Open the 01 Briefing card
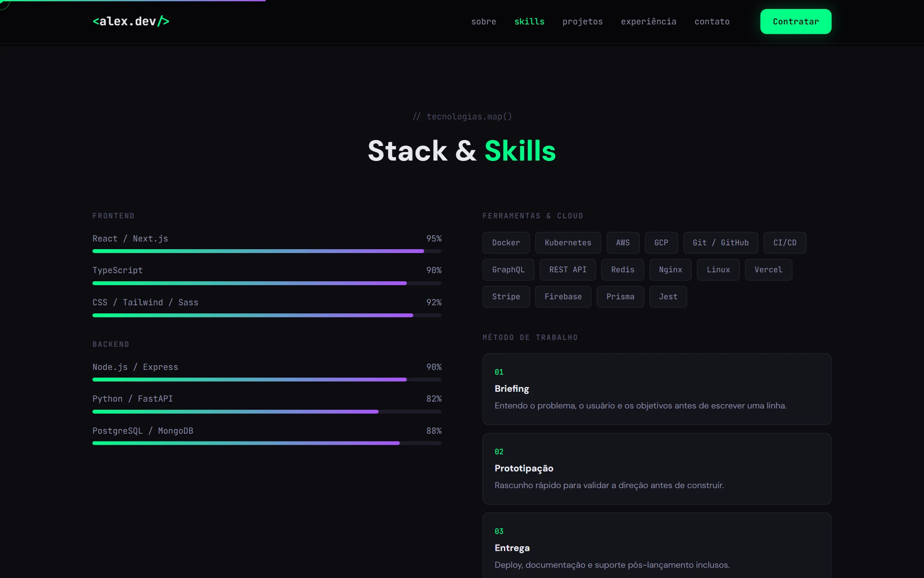The height and width of the screenshot is (578, 924). [x=657, y=389]
